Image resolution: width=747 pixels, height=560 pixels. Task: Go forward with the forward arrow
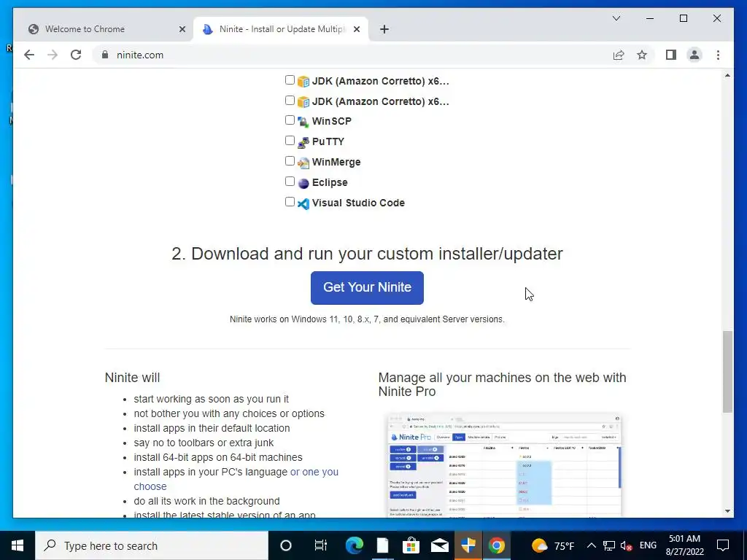coord(53,55)
